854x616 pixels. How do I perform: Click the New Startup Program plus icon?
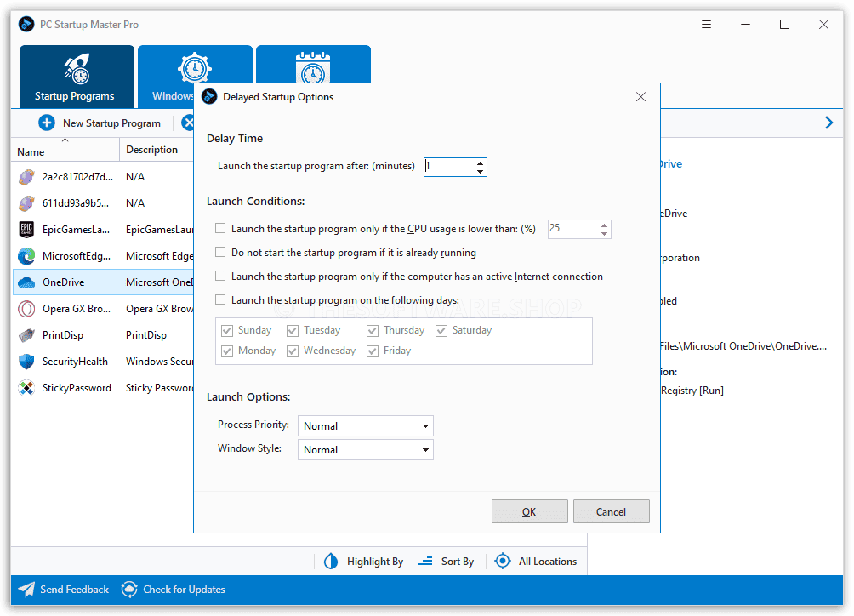point(47,123)
